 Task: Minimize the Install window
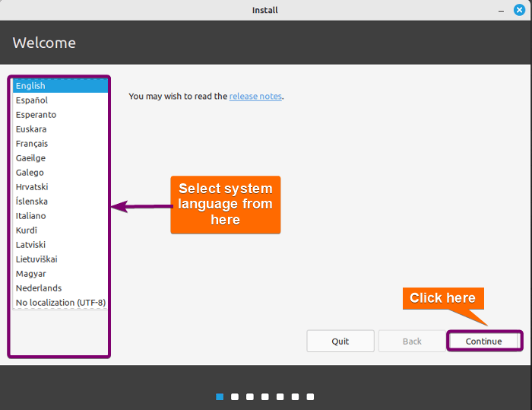[x=501, y=10]
